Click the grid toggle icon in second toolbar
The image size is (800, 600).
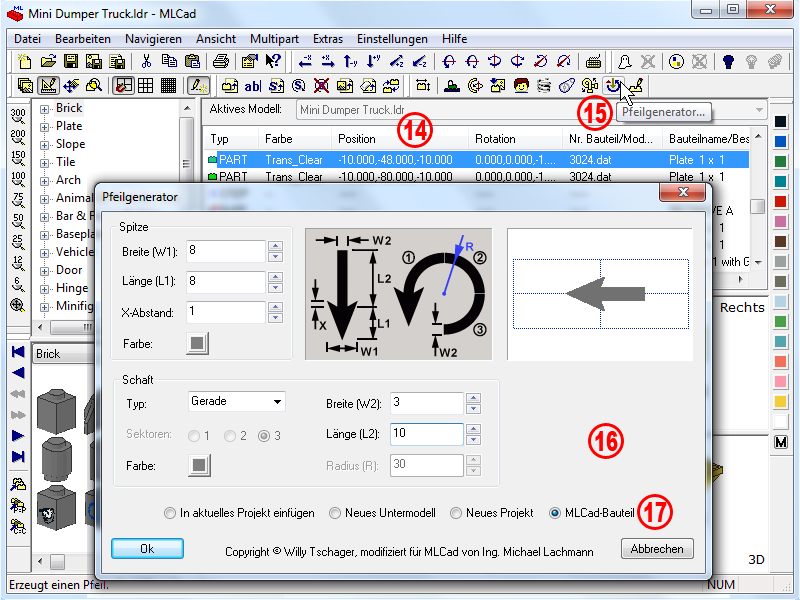[145, 85]
